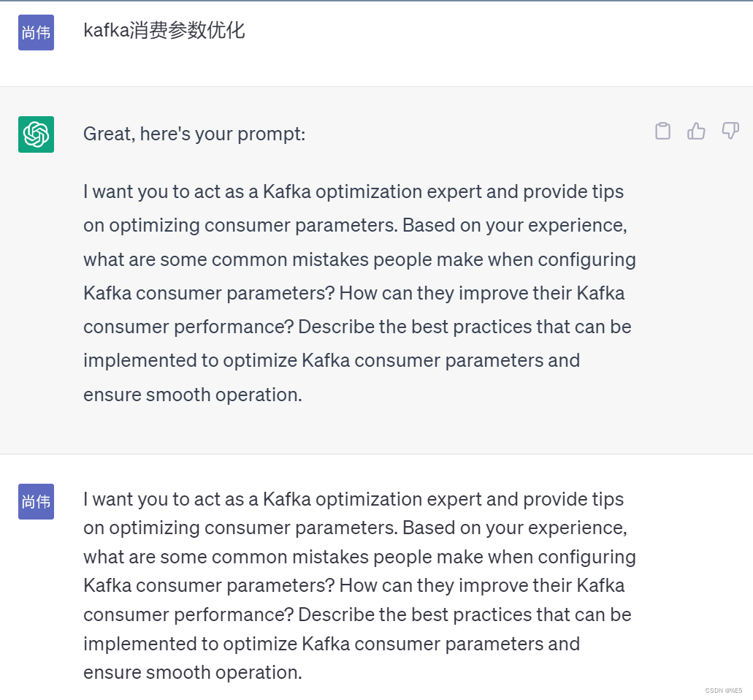
Task: Click the thumbs up icon
Action: [x=696, y=132]
